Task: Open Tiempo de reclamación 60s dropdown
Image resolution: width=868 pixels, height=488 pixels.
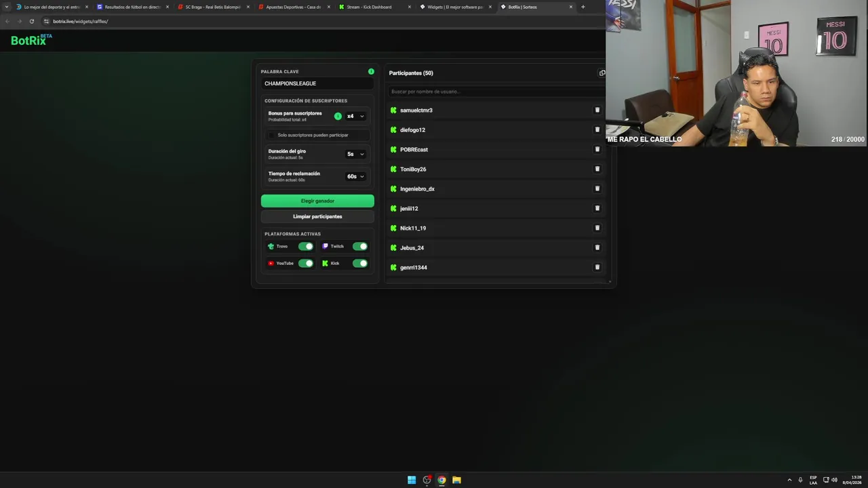Action: [355, 176]
